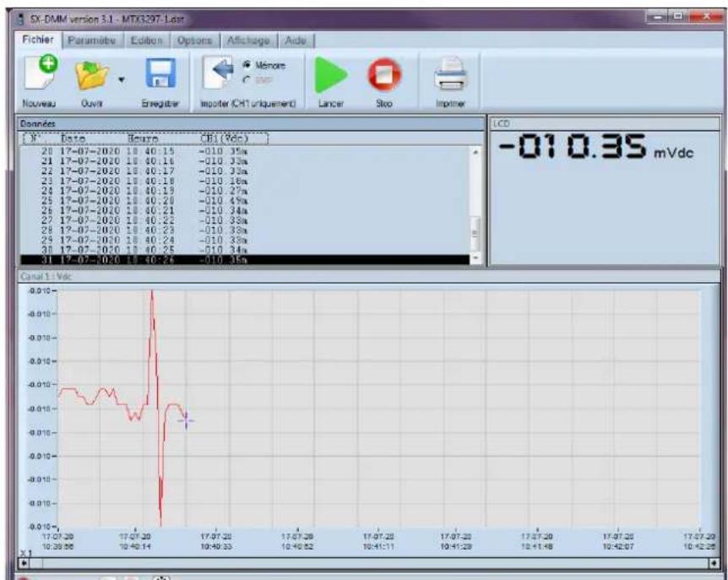Click the graph horizontal scrollbar left arrow
This screenshot has height=580, width=728.
pos(24,563)
